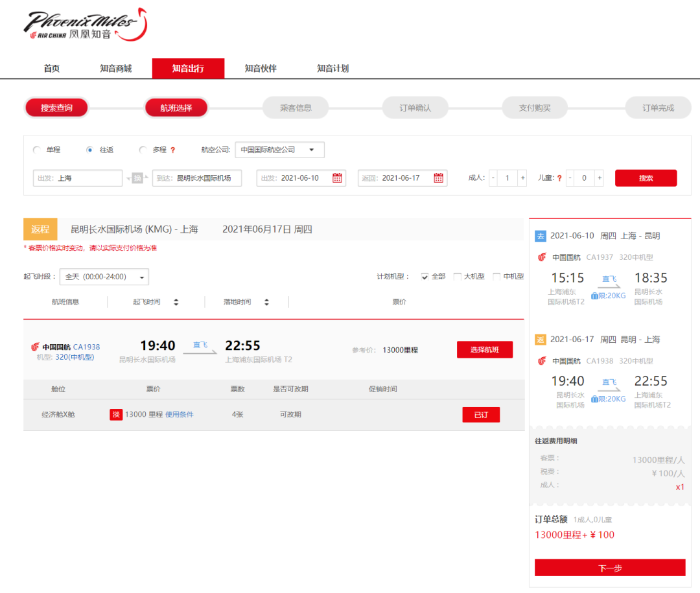Select the 单程 one-way radio button
Screen dimensions: 700x593
[x=36, y=150]
